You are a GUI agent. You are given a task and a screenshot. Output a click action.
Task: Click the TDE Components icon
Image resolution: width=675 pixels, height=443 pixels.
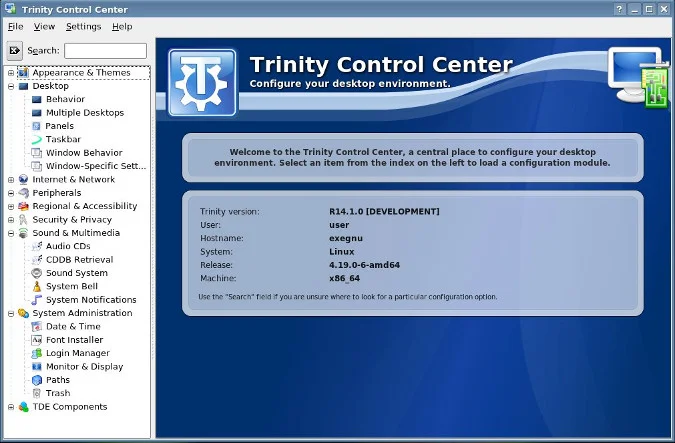click(23, 407)
